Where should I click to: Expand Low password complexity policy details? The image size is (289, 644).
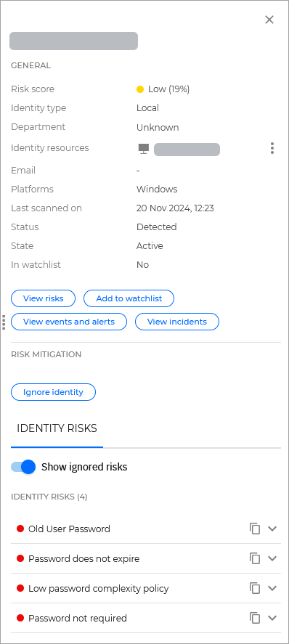272,588
